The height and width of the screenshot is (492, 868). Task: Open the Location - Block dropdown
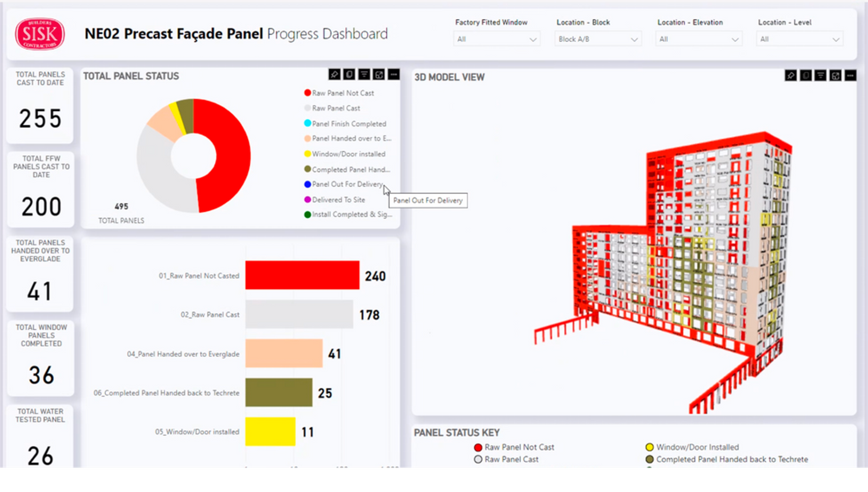[x=598, y=39]
